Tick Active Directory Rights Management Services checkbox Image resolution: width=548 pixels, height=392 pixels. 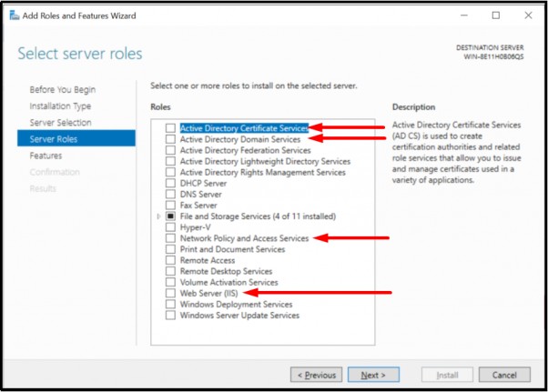(170, 172)
